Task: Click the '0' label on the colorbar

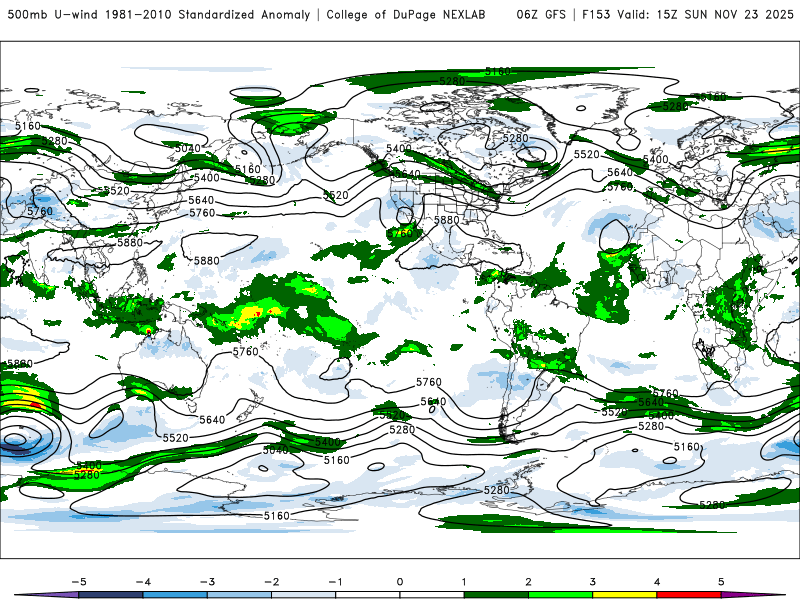Action: [399, 582]
